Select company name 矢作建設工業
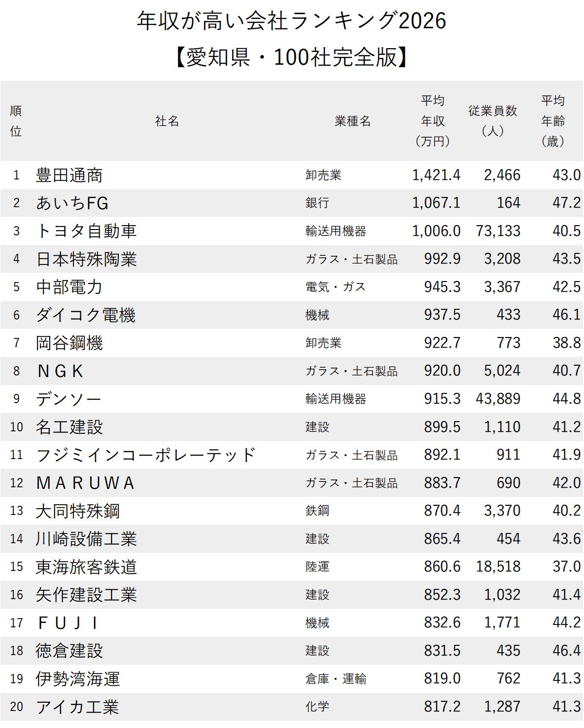584x728 pixels. coord(86,595)
